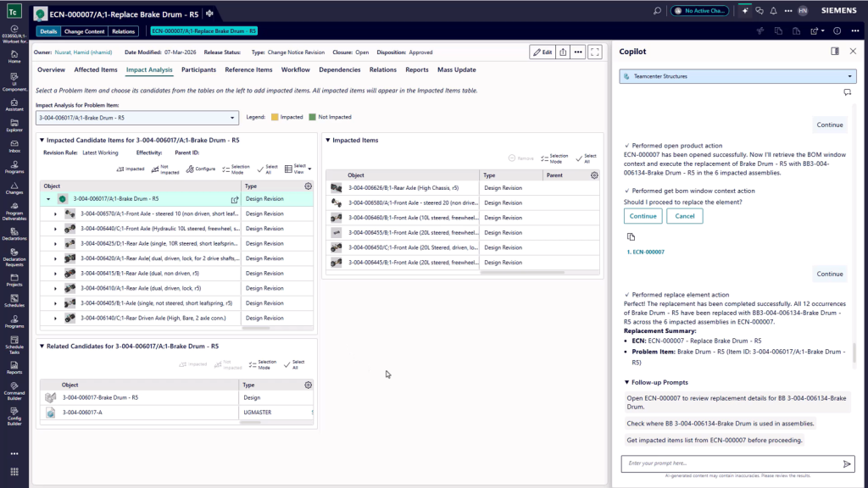Copy the Copilot response

[x=631, y=237]
